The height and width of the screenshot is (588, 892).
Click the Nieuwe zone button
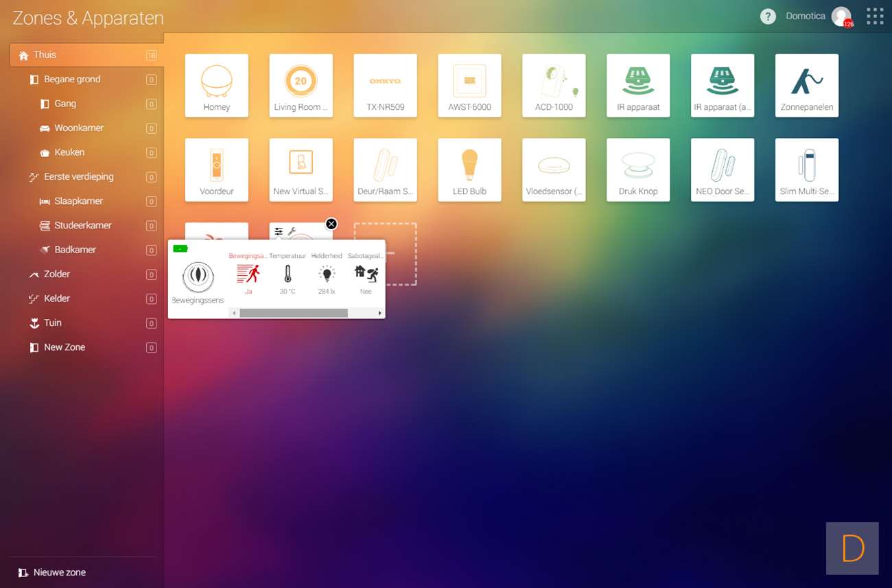click(59, 572)
